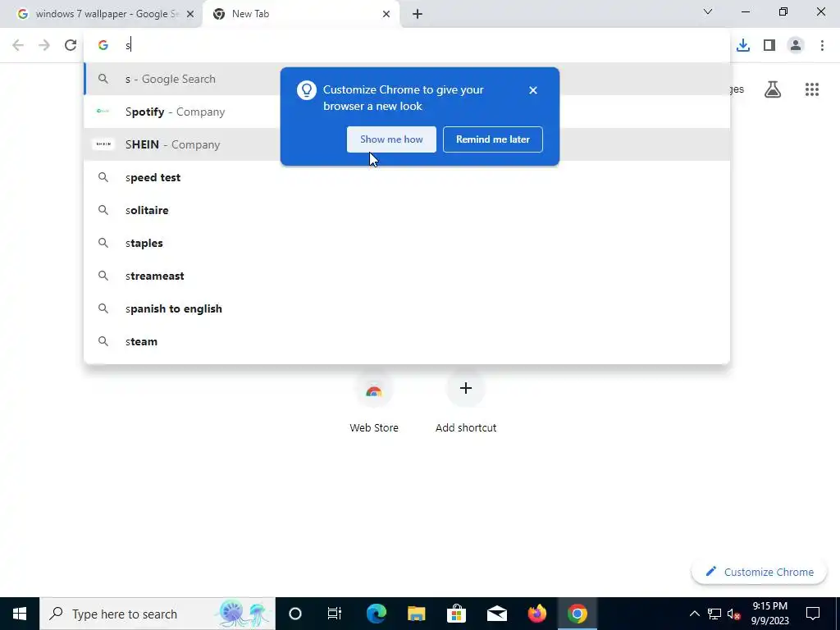Open the Windows Start menu

tap(20, 614)
